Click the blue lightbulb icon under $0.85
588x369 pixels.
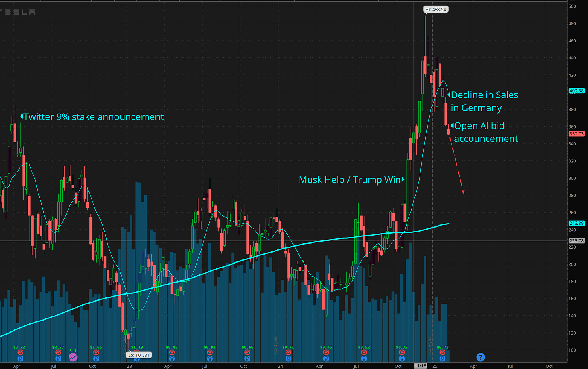pos(172,358)
